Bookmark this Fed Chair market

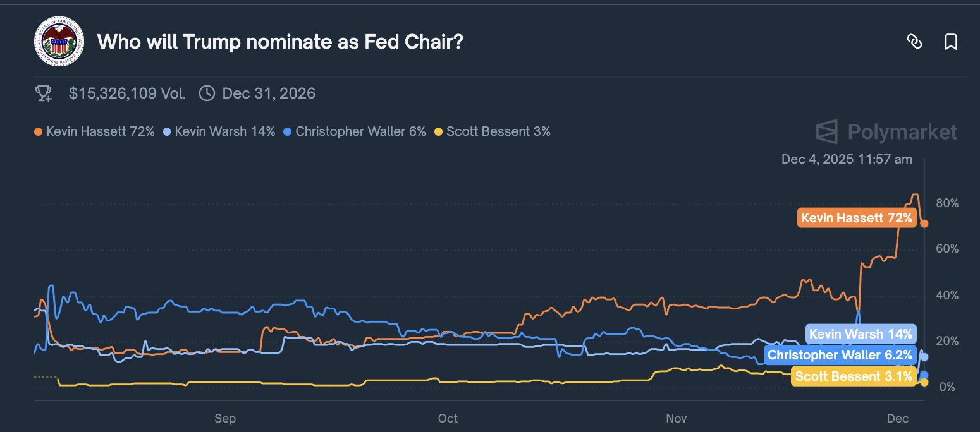950,42
